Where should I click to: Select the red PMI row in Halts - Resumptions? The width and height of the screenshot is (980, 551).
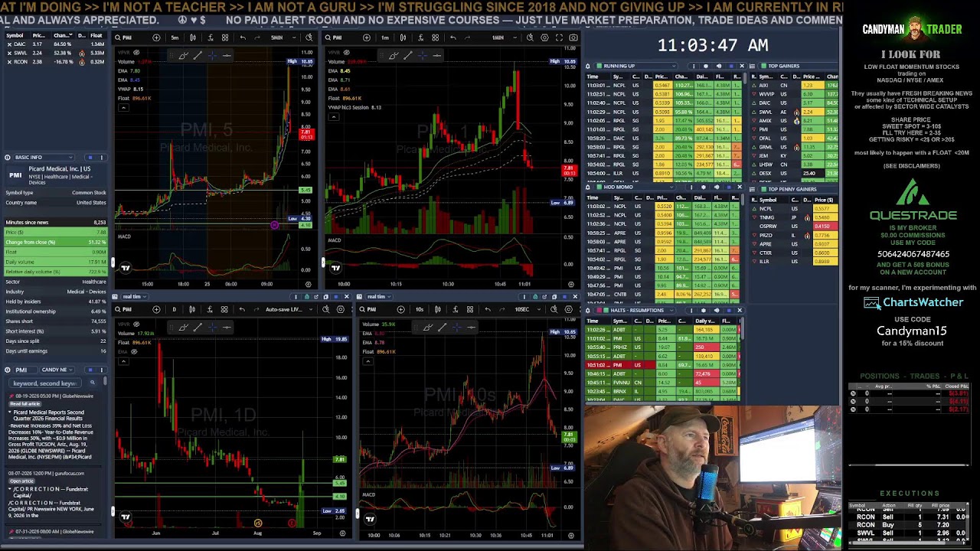coord(662,365)
